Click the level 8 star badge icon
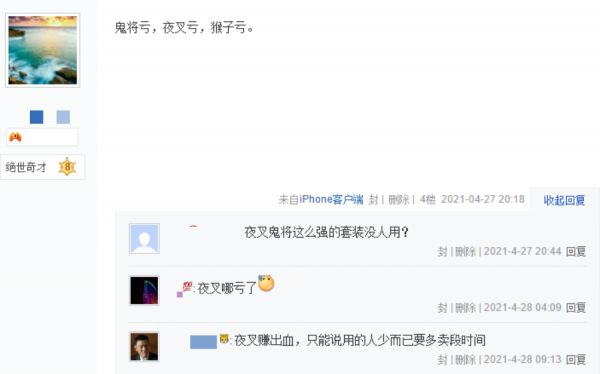Viewport: 600px width, 374px height. click(67, 167)
